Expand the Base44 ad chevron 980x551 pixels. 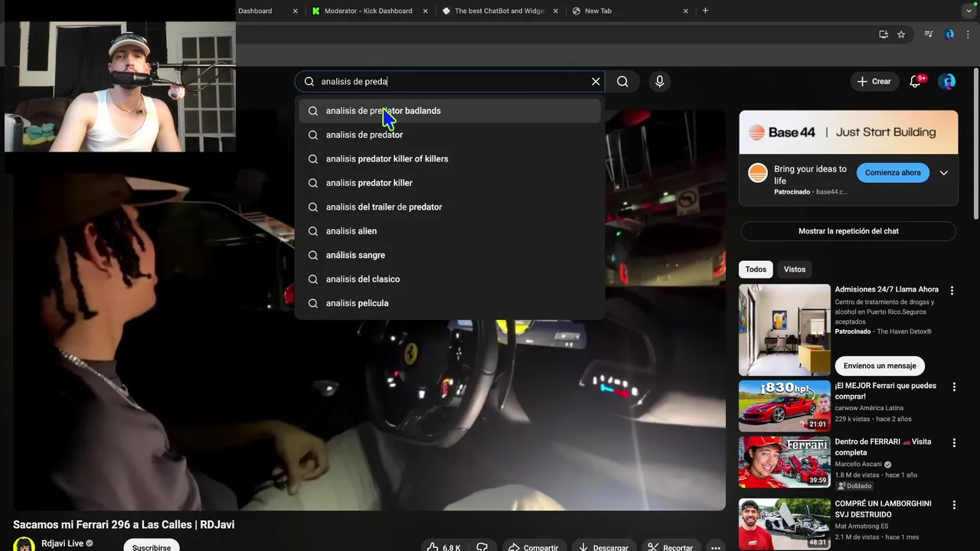[x=943, y=173]
